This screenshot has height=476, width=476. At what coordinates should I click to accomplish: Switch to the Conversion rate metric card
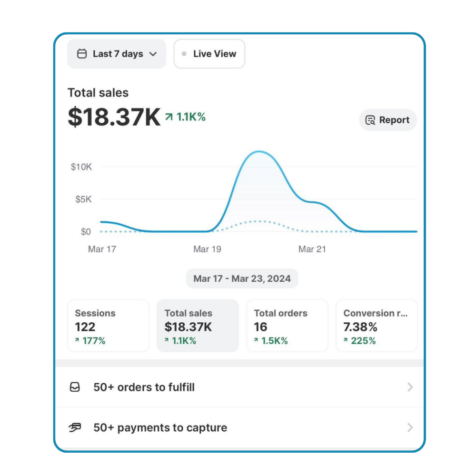click(x=377, y=326)
